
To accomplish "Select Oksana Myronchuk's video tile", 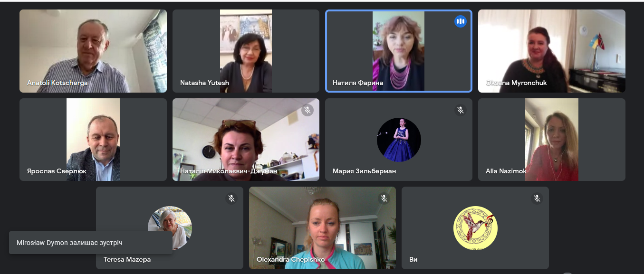I will tap(552, 51).
